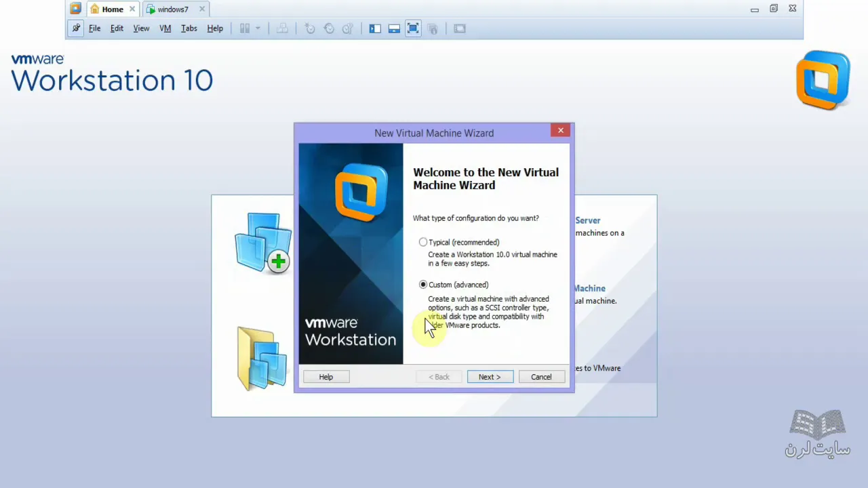Viewport: 868px width, 488px height.
Task: Click the suspend/power toolbar icon
Action: coord(245,28)
